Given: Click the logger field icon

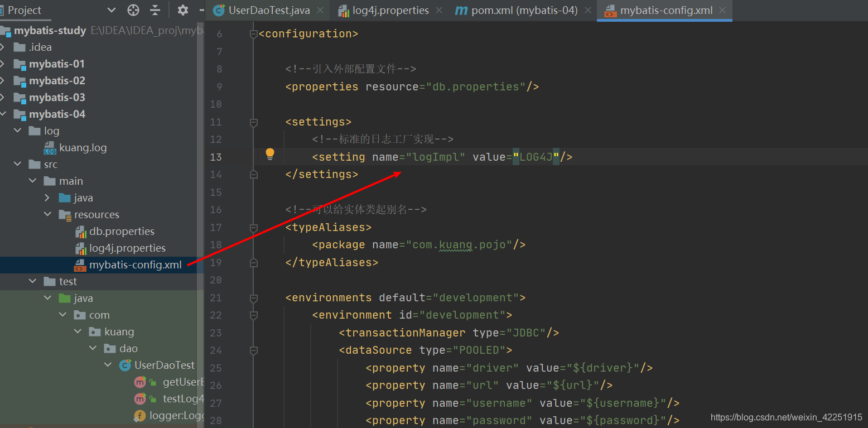Looking at the screenshot, I should click(139, 416).
